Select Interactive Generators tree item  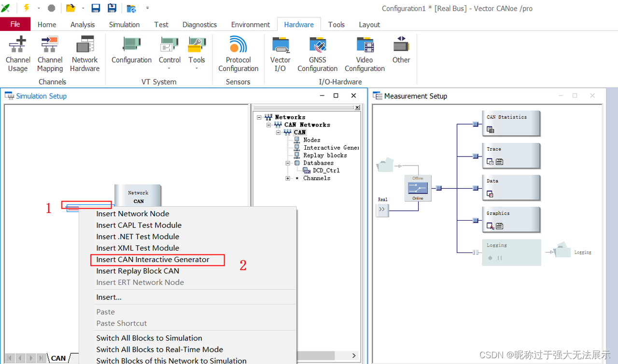331,148
